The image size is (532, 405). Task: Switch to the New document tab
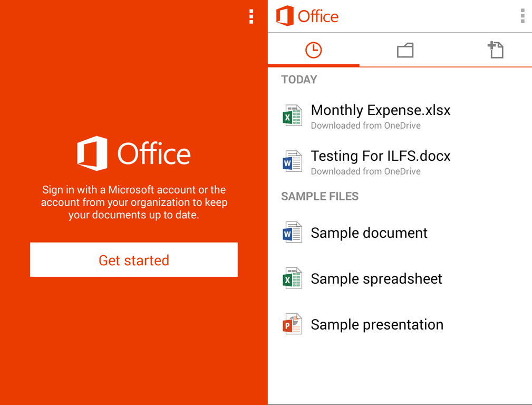(x=496, y=50)
